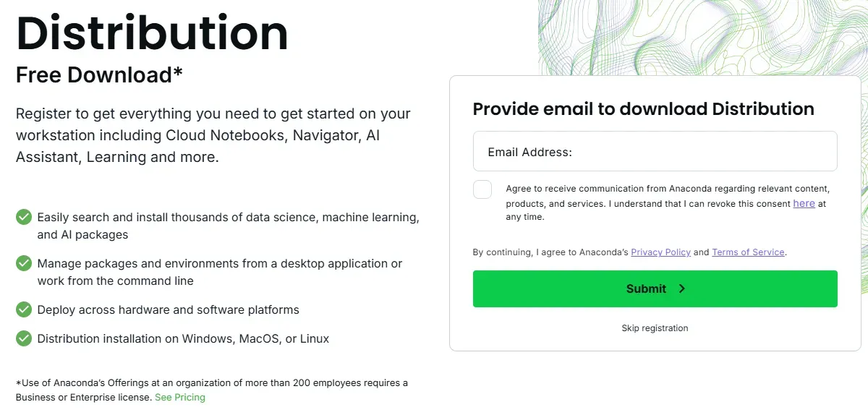
Task: Click the checkmark icon next to "Deploy across hardware"
Action: 24,309
